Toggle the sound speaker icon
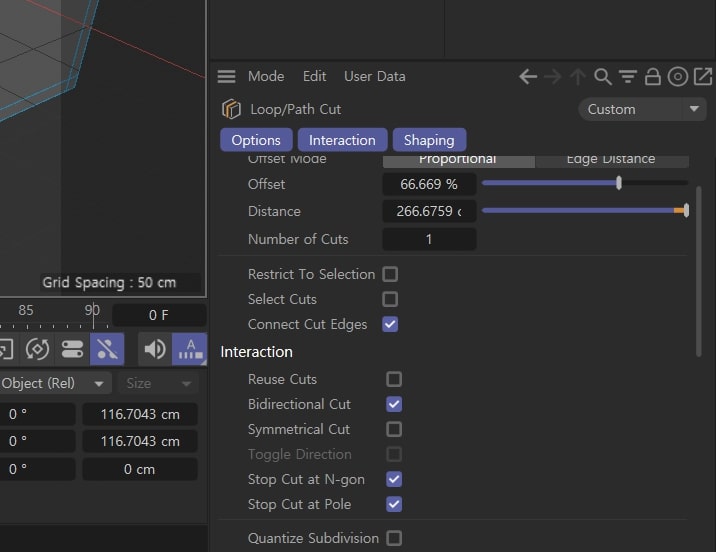The height and width of the screenshot is (552, 716). pyautogui.click(x=155, y=349)
